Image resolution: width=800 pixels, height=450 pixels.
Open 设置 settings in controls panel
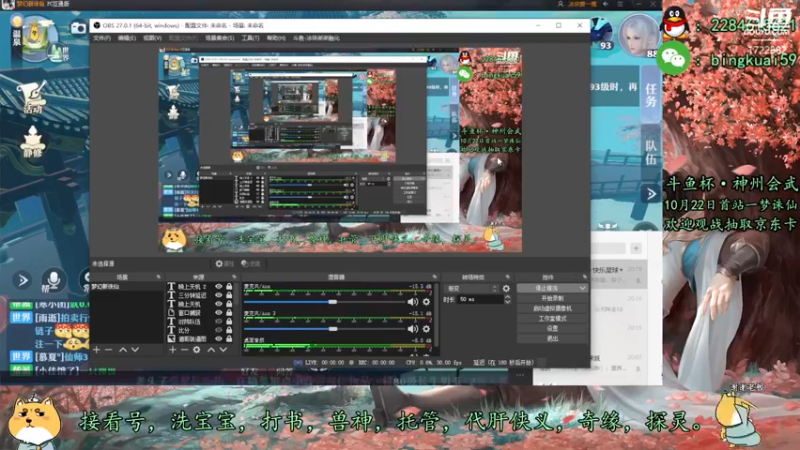pos(553,329)
